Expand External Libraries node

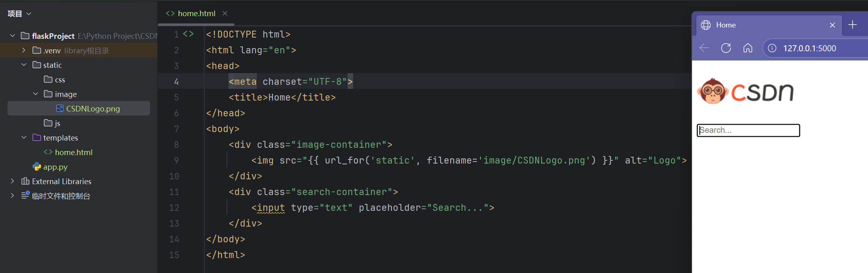(13, 181)
